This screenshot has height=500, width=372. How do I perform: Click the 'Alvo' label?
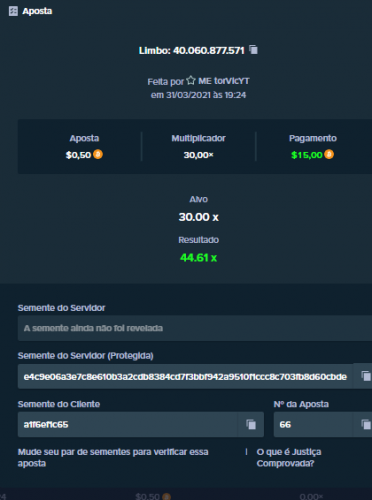click(x=199, y=199)
